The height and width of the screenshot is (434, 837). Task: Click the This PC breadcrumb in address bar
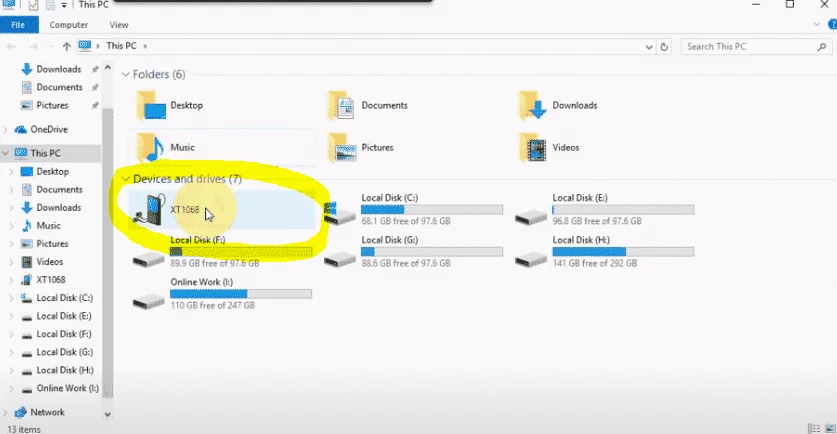[121, 46]
